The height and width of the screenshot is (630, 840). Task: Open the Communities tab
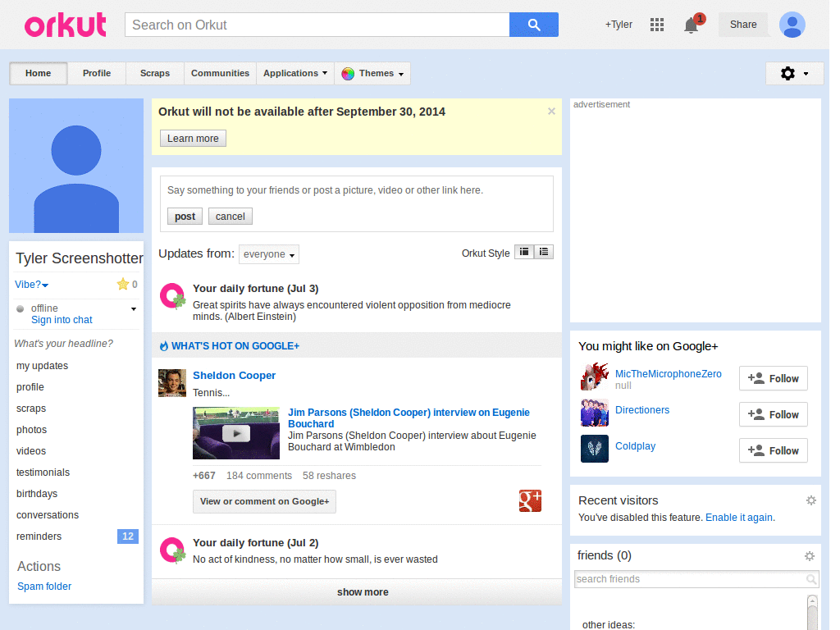coord(220,73)
